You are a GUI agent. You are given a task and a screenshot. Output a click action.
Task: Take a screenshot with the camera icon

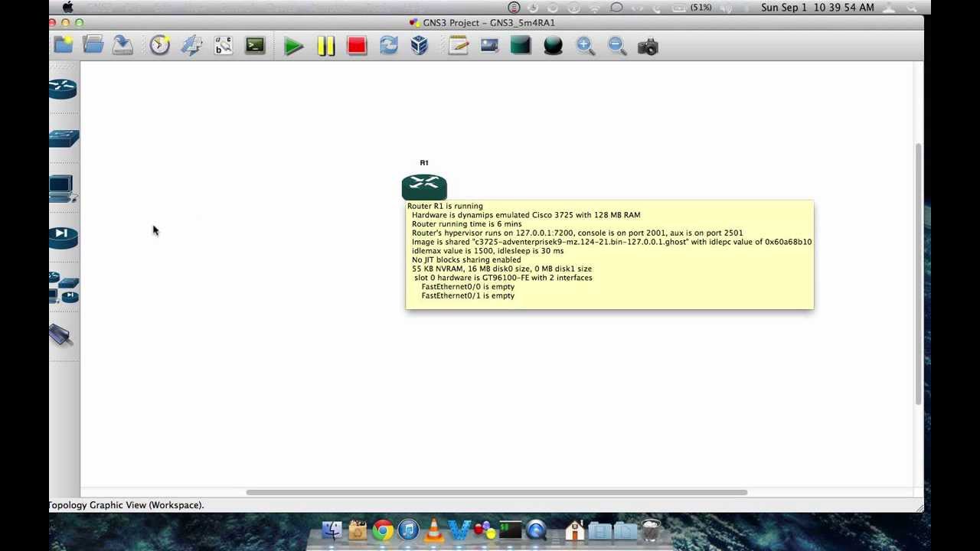(648, 47)
